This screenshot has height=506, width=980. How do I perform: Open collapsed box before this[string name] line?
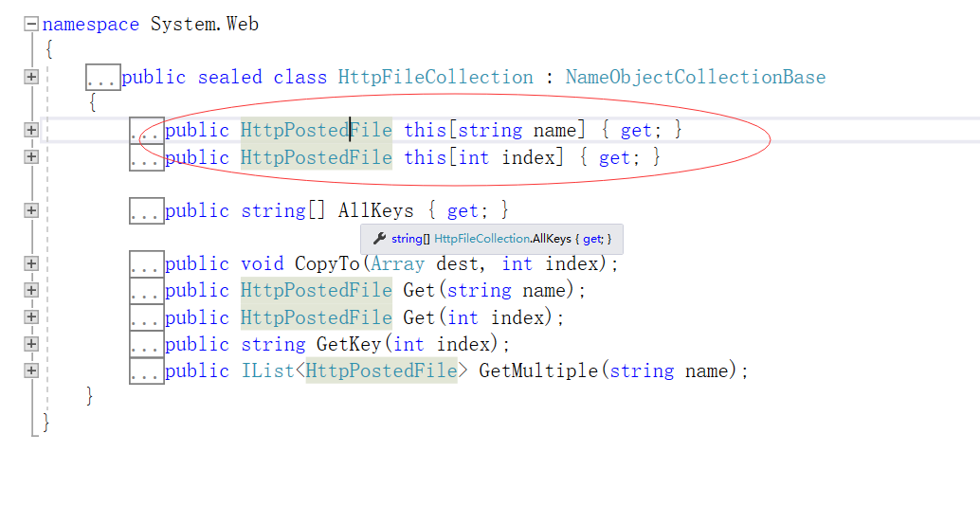[x=147, y=130]
